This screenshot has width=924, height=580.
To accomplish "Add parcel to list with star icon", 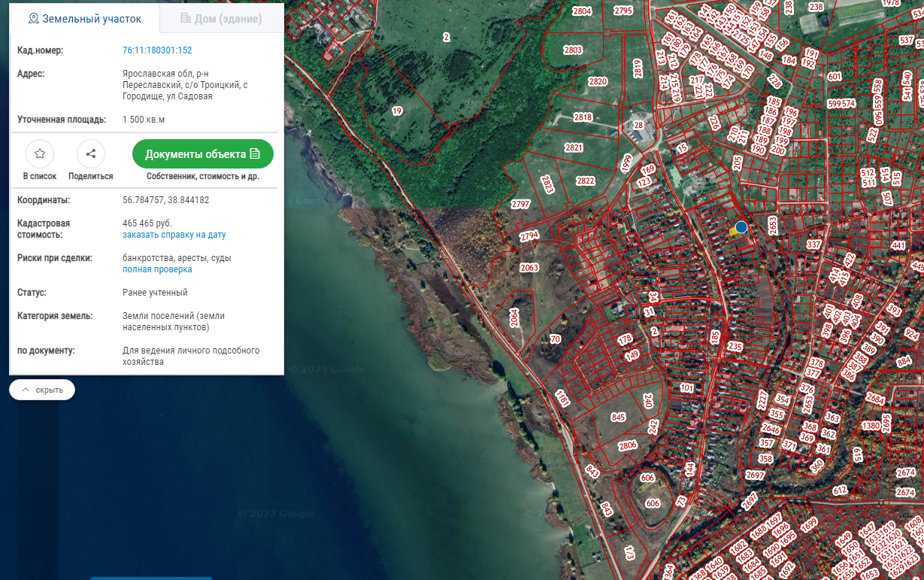I will pos(40,154).
